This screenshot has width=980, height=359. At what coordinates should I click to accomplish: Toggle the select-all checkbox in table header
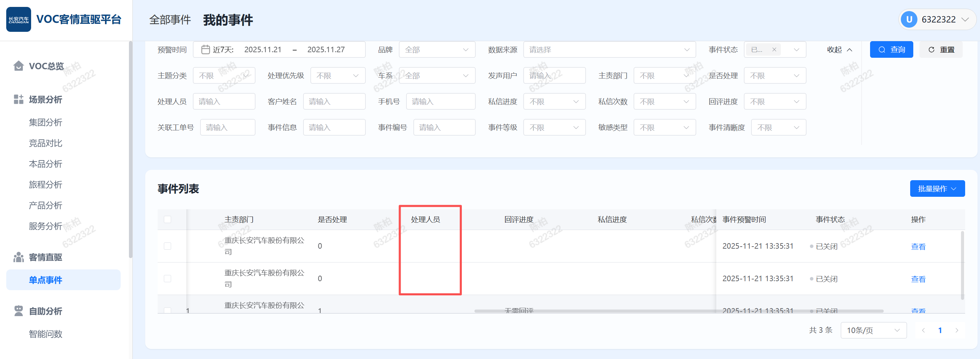(167, 219)
